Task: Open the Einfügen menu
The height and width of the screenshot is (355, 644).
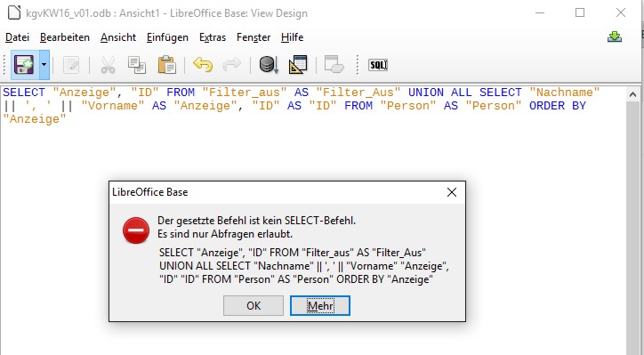Action: (x=167, y=37)
